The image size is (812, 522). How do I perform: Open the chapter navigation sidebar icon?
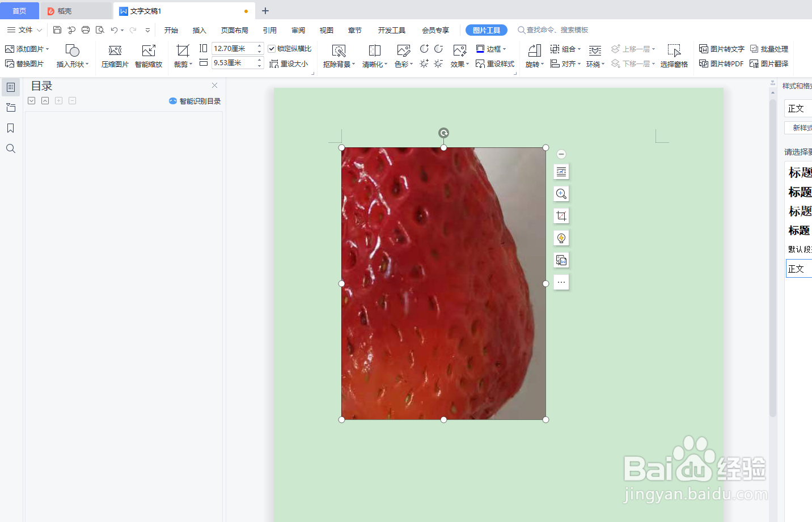point(10,108)
